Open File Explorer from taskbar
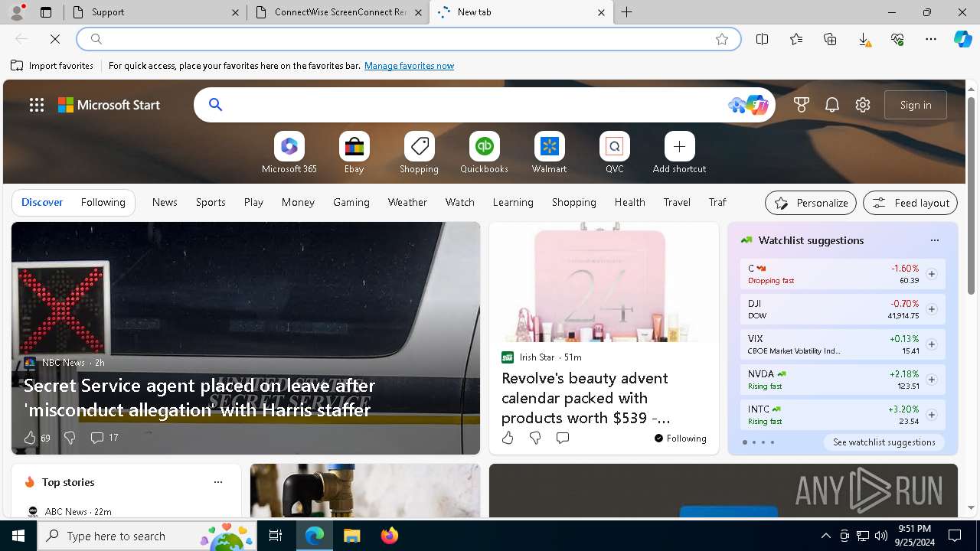The width and height of the screenshot is (980, 551). (x=351, y=536)
